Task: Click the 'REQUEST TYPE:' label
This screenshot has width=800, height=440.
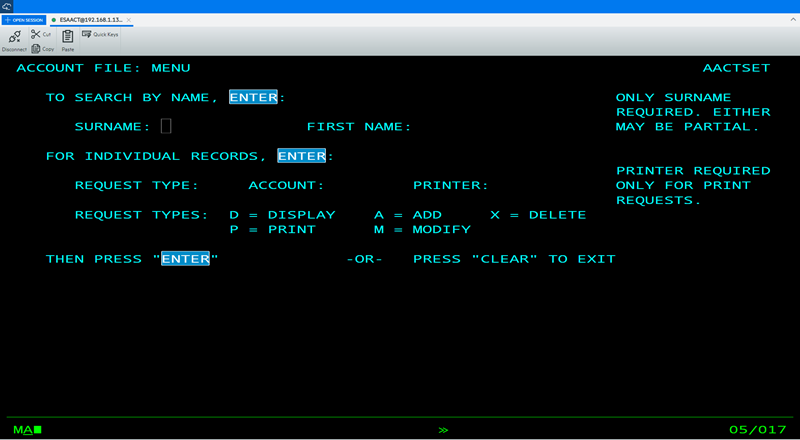Action: click(x=137, y=185)
